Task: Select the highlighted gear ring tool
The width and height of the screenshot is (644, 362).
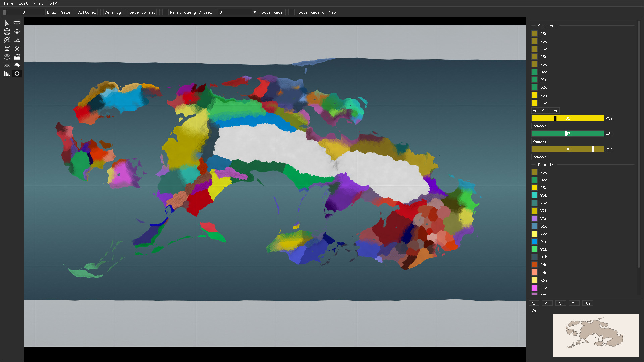Action: tap(17, 73)
